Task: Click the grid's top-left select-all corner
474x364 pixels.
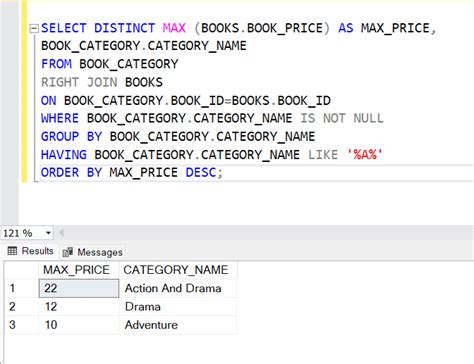Action: (x=22, y=270)
